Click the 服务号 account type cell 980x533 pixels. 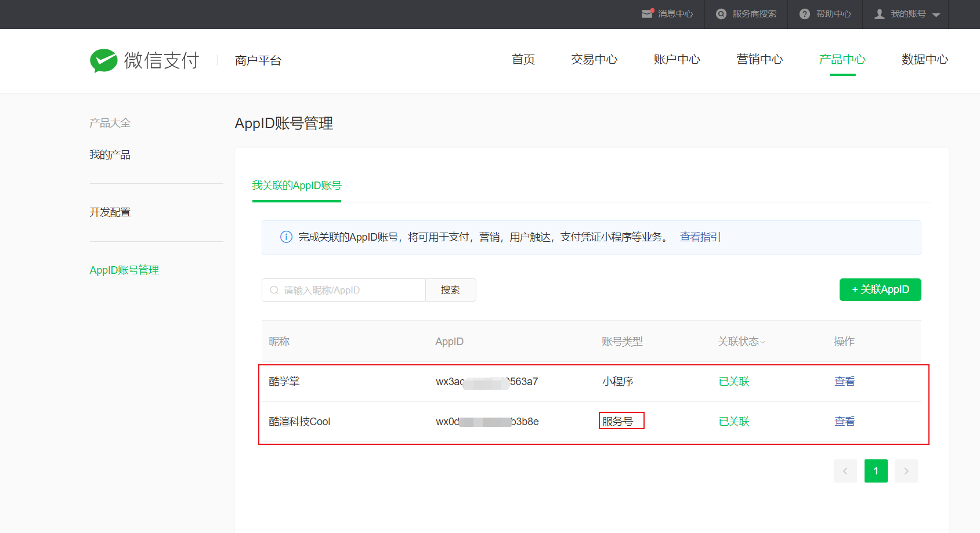tap(617, 422)
